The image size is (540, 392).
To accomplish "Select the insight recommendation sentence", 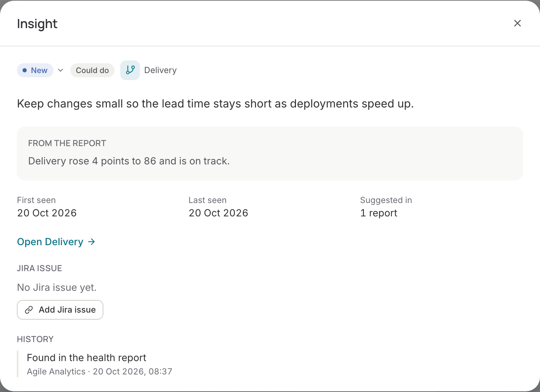I will (216, 104).
